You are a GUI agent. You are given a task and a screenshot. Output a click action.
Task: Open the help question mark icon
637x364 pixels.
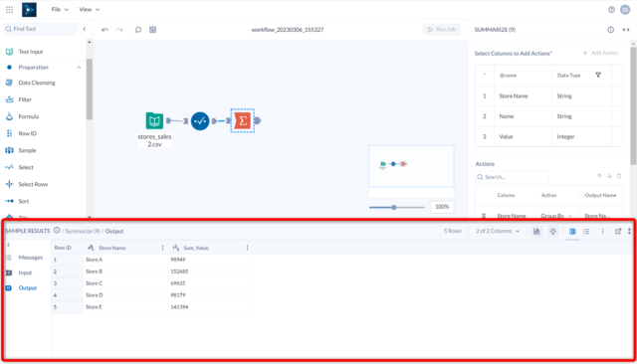click(611, 10)
